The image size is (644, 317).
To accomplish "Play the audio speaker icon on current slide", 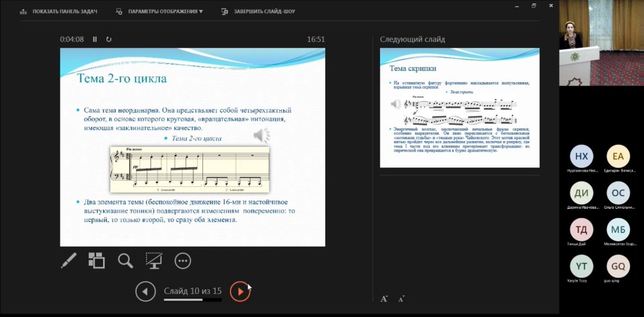I will [262, 136].
